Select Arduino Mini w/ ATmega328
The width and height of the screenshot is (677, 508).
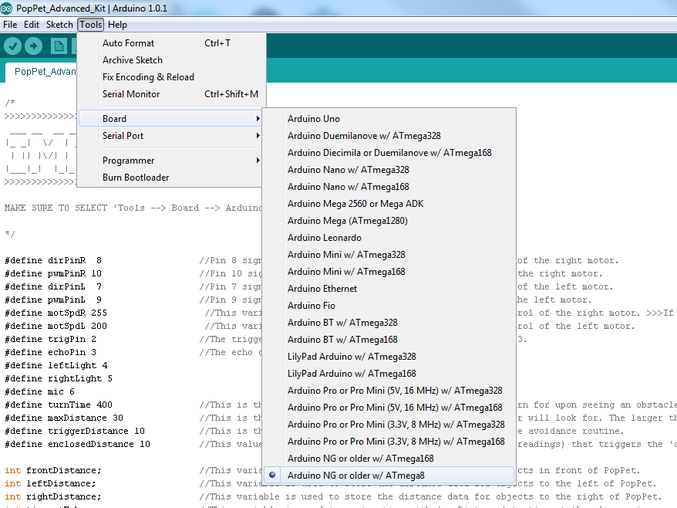point(389,255)
